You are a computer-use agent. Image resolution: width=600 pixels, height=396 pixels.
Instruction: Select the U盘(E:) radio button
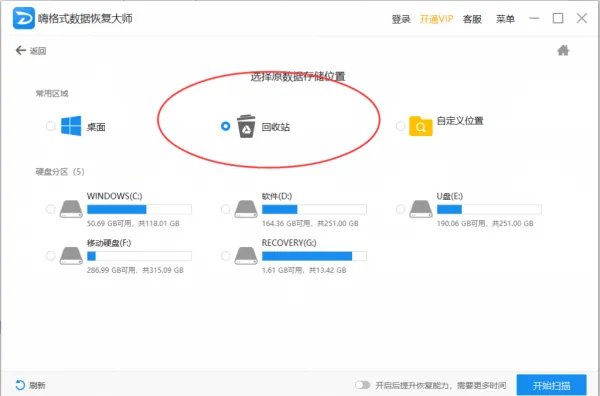pos(400,209)
